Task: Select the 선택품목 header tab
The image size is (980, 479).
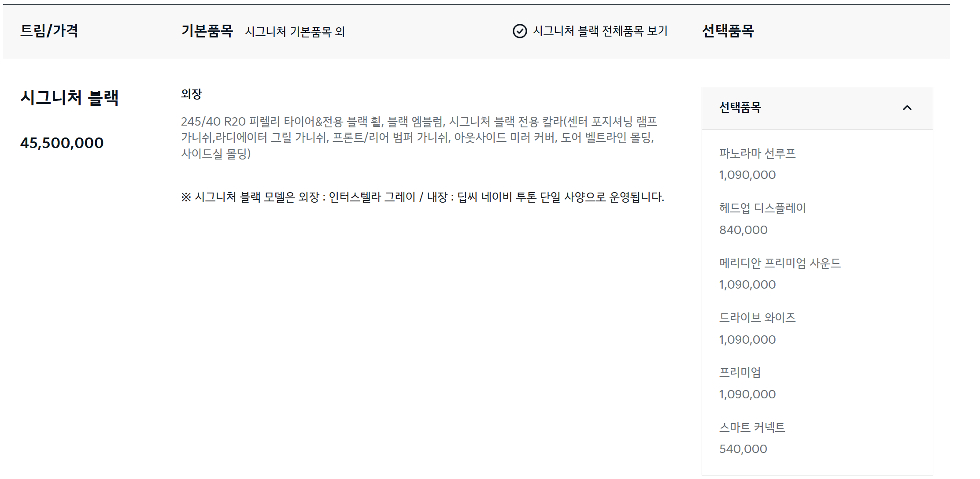Action: pos(728,31)
